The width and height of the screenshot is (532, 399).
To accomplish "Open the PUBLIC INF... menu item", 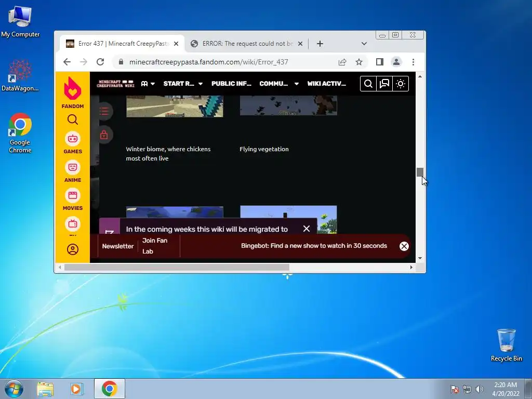I will tap(231, 84).
